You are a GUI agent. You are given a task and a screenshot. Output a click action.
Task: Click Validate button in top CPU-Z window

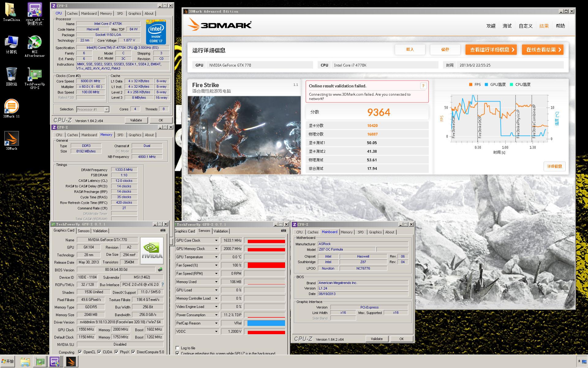click(136, 120)
